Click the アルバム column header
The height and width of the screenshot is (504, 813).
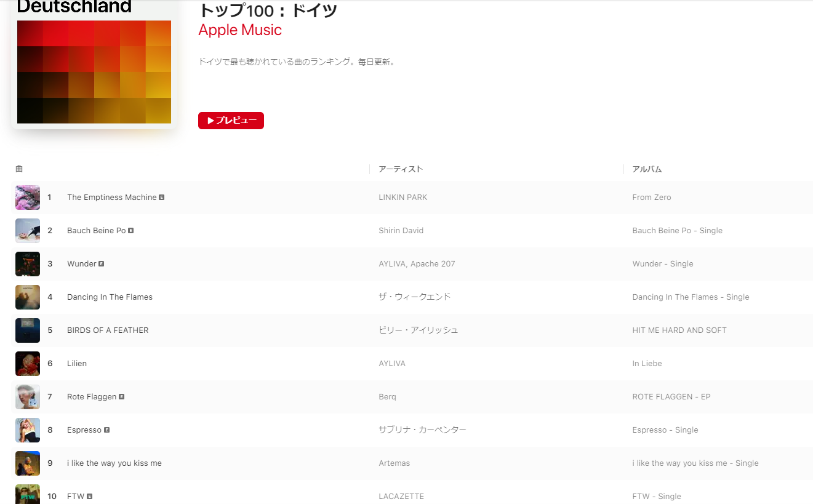click(x=647, y=169)
